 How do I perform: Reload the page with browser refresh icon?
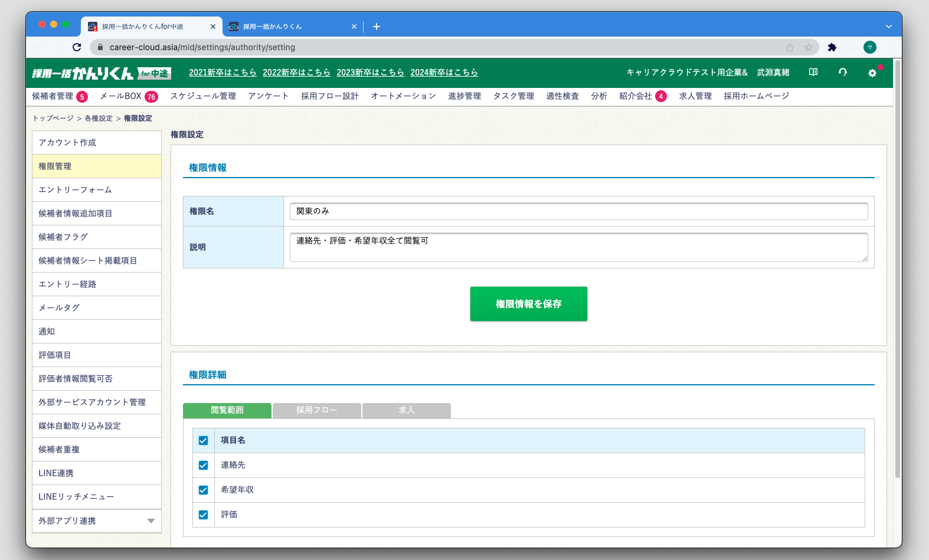tap(77, 47)
